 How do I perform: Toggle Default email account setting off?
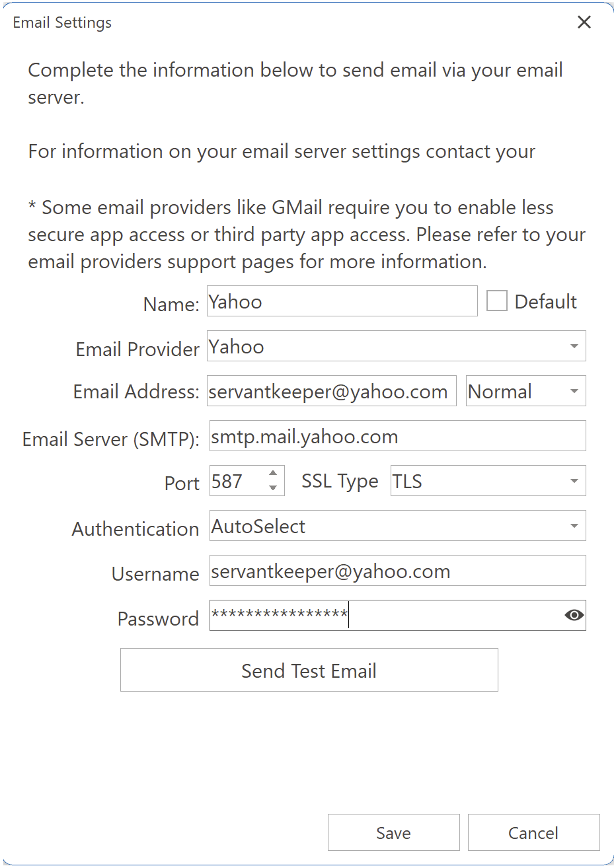(496, 301)
